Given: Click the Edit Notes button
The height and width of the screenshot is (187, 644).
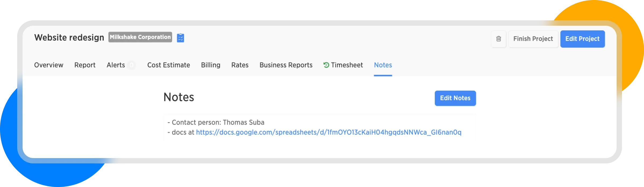Looking at the screenshot, I should 455,98.
